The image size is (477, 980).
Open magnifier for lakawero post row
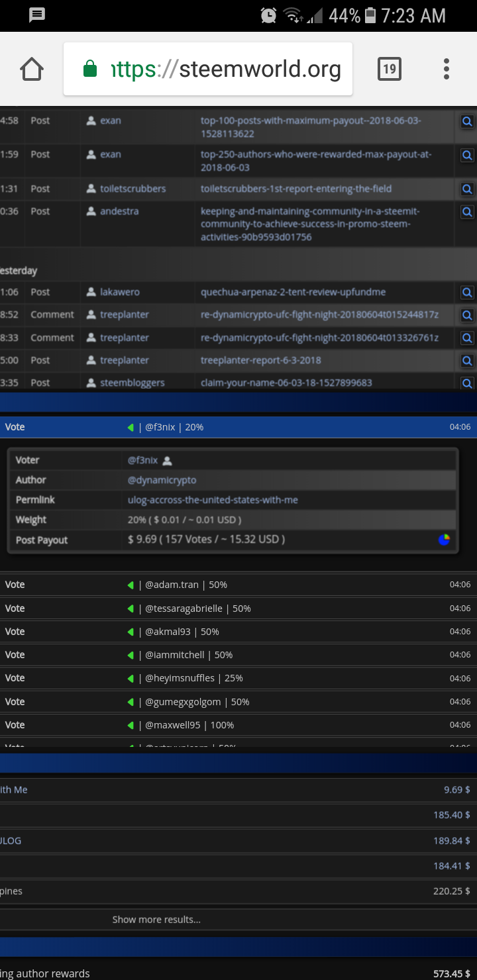467,292
